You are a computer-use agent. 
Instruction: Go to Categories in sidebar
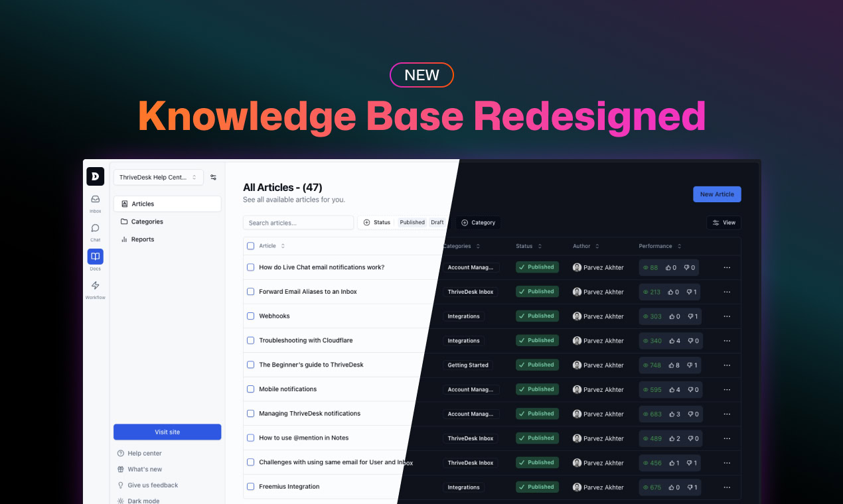(x=147, y=221)
